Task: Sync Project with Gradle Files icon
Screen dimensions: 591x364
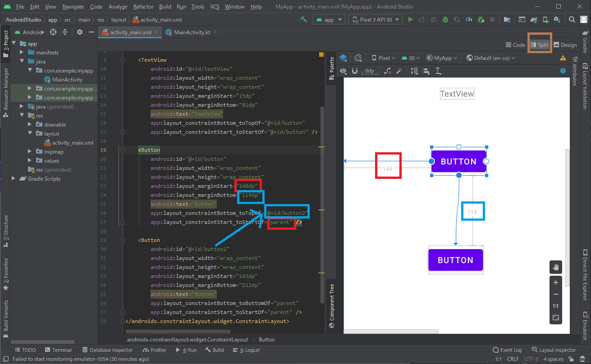Action: [534, 19]
